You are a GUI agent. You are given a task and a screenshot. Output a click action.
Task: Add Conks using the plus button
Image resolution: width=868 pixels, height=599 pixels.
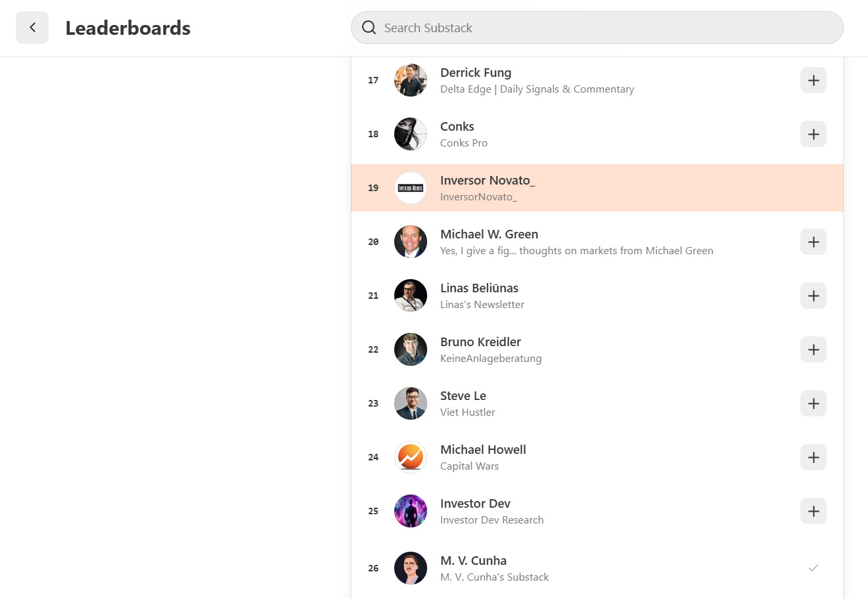pos(813,134)
